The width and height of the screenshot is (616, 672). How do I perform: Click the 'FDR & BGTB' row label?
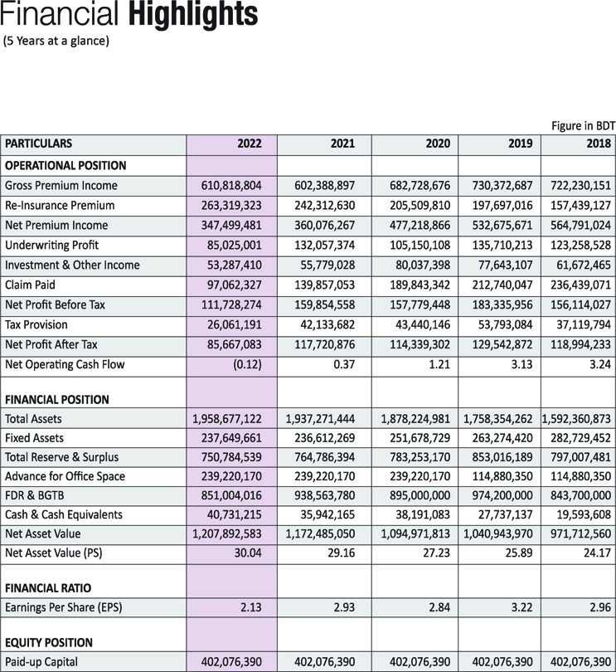(35, 495)
